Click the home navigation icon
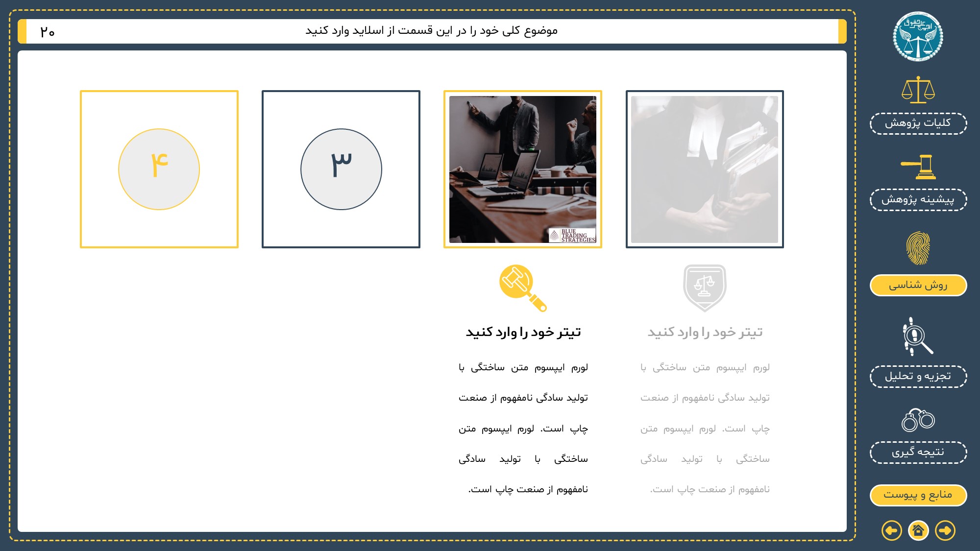Viewport: 980px width, 551px height. [918, 530]
